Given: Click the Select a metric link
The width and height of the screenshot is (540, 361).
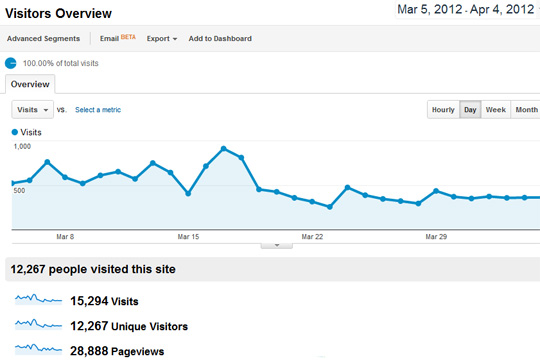Looking at the screenshot, I should tap(98, 110).
